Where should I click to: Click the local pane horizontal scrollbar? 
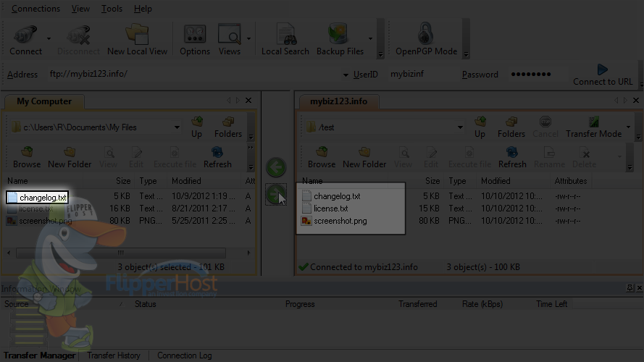tap(121, 253)
